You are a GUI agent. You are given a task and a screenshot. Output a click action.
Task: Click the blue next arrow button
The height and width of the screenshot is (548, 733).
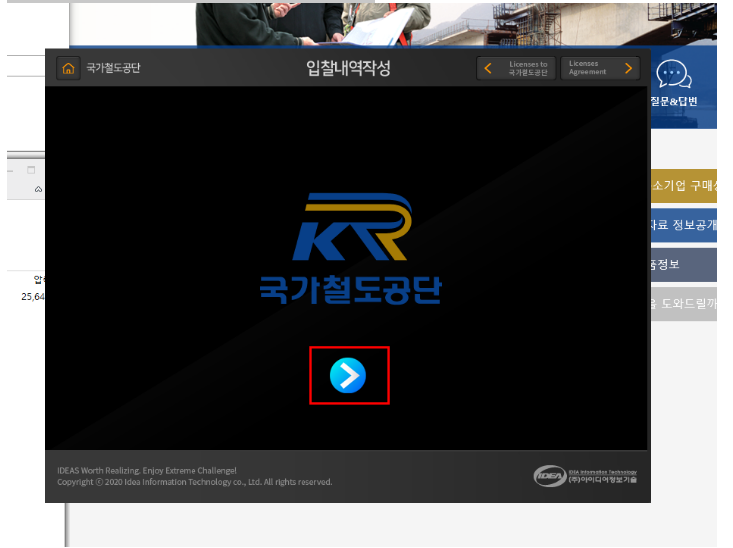pos(348,375)
